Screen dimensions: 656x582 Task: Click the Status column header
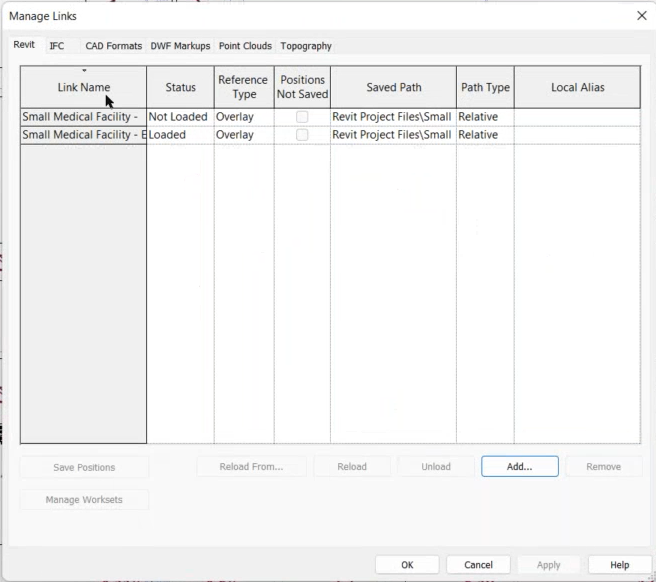(180, 87)
